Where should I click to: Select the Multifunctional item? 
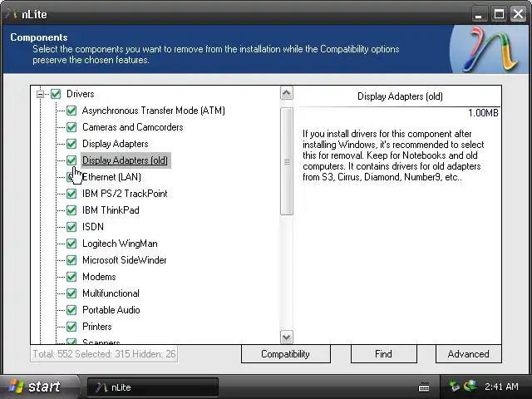[x=111, y=293]
